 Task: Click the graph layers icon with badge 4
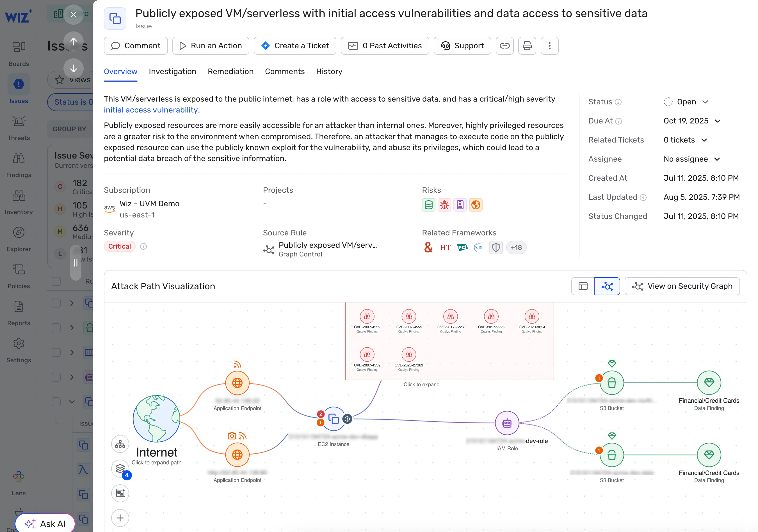click(x=120, y=468)
